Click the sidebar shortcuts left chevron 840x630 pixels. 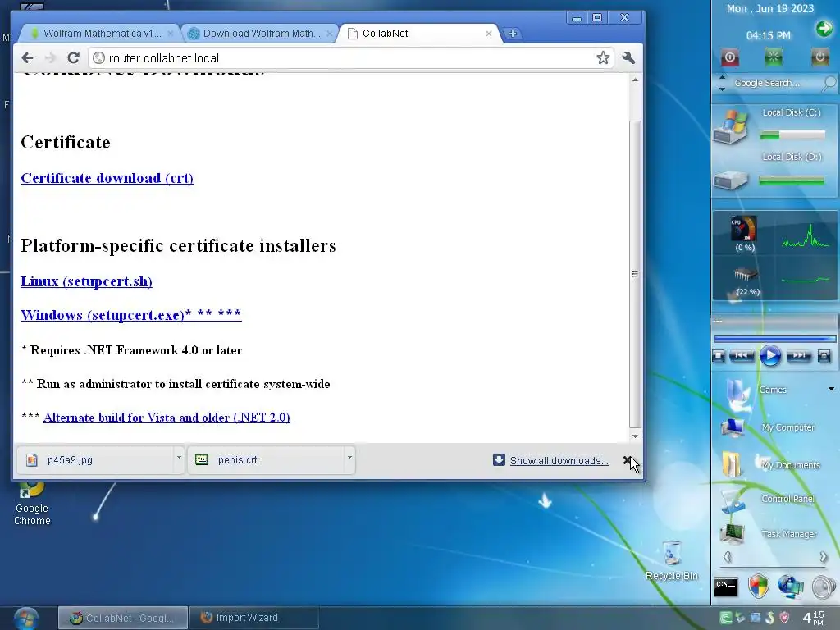727,557
